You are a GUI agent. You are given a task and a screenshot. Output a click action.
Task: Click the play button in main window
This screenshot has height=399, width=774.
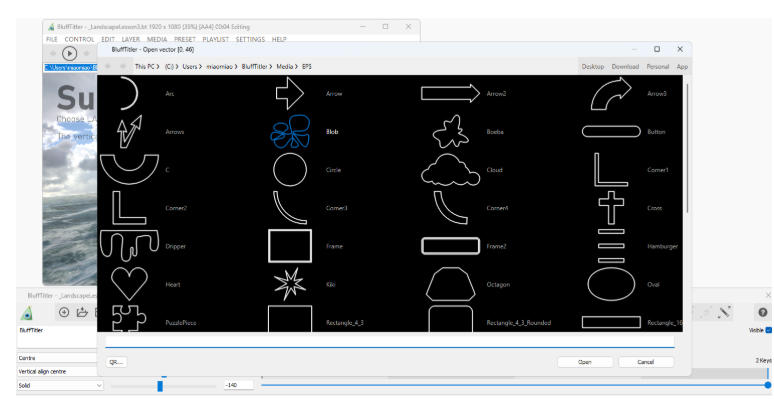coord(70,53)
